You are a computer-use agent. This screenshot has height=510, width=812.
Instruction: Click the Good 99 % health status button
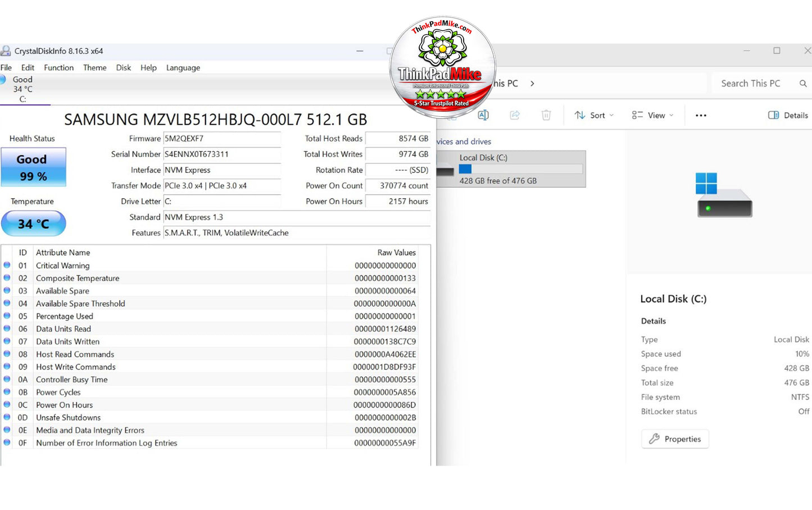point(34,167)
